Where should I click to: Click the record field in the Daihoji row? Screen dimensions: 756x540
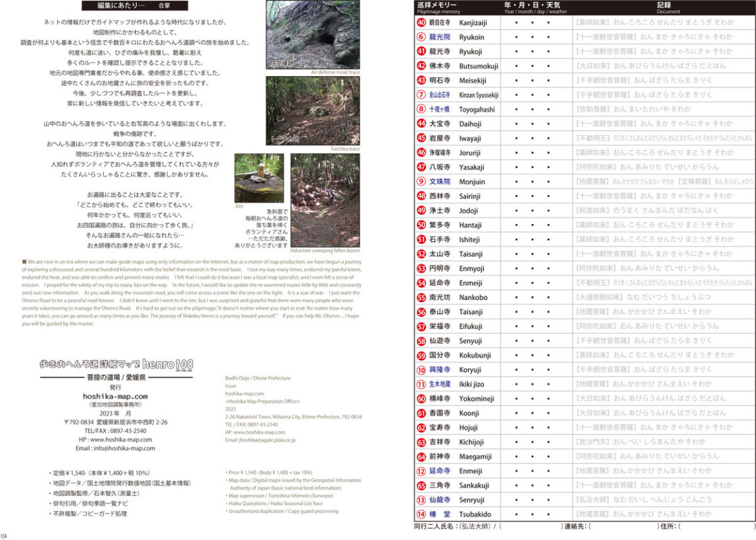pos(663,124)
